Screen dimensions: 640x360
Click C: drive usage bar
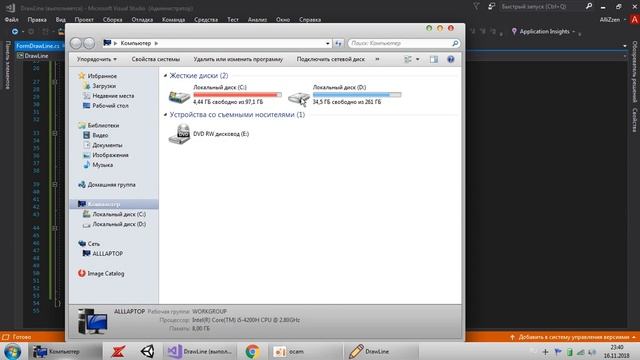click(237, 95)
